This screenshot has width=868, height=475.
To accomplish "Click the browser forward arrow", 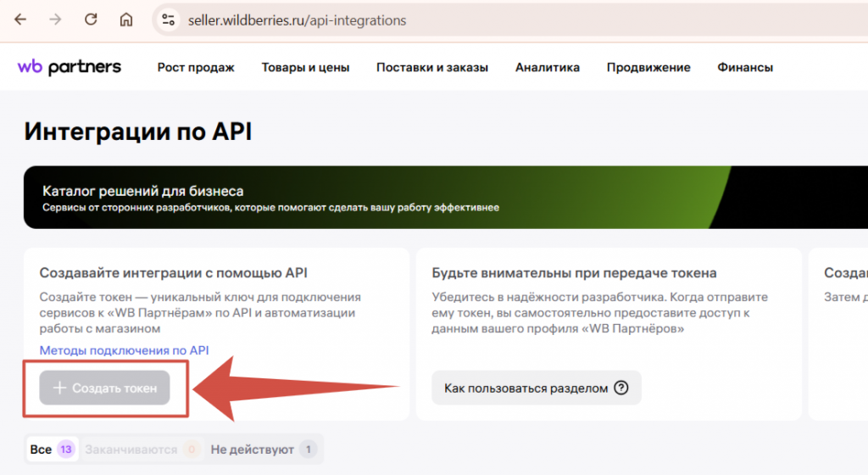I will [56, 20].
